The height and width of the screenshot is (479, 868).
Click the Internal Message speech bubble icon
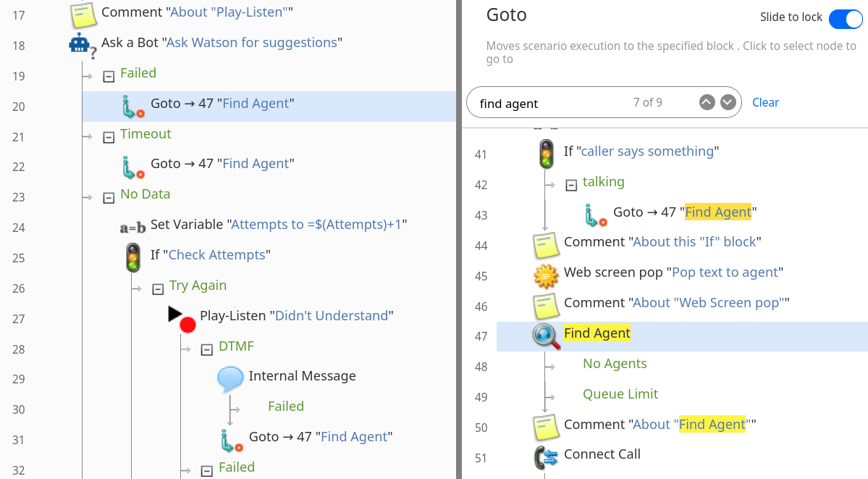point(230,379)
